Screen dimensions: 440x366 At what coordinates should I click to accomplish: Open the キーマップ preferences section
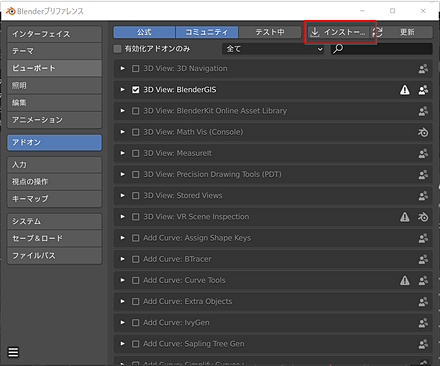(54, 199)
